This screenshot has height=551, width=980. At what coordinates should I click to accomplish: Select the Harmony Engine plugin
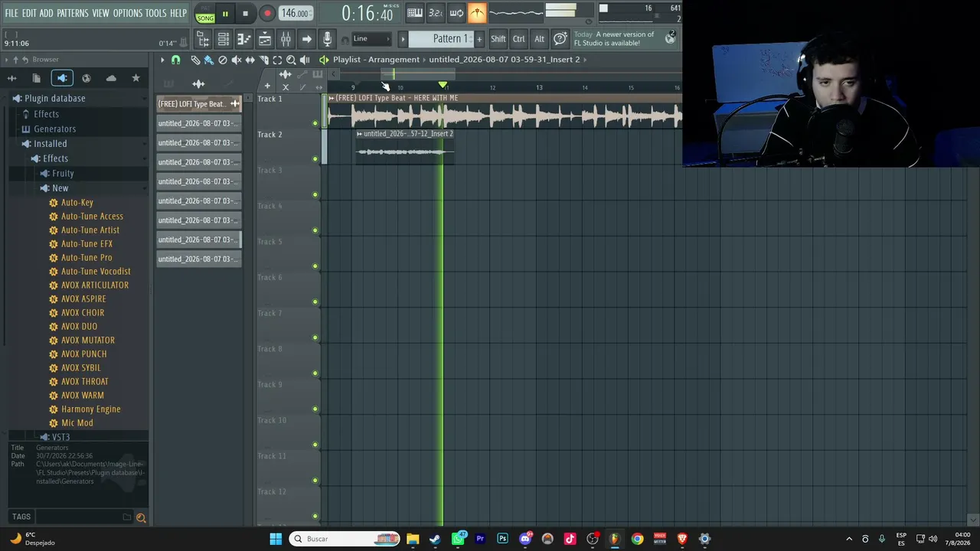(90, 409)
